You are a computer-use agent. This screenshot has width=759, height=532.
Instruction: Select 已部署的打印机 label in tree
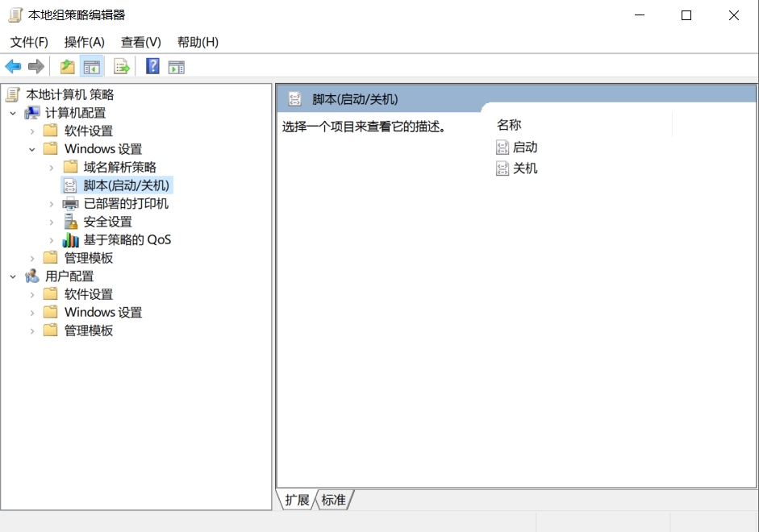click(126, 204)
